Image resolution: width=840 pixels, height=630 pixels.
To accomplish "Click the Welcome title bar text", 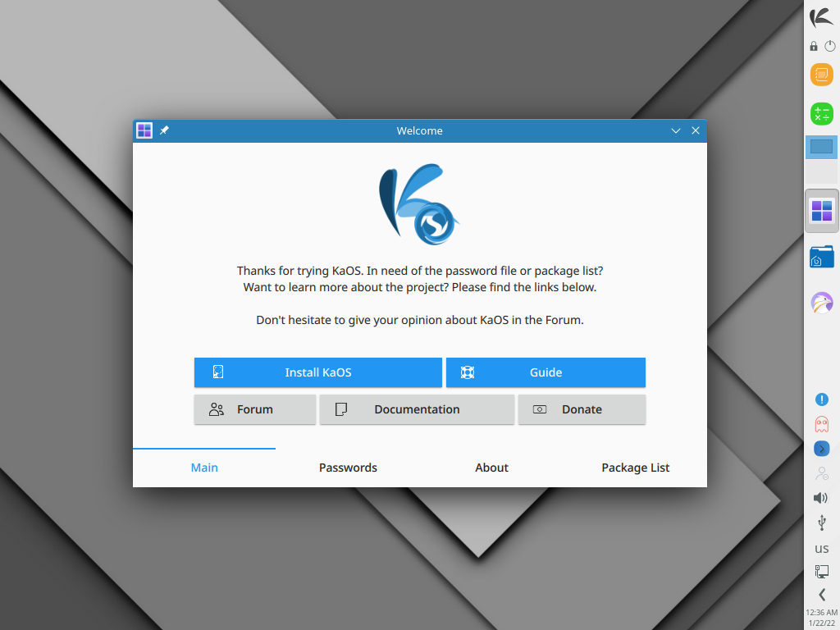I will 419,130.
